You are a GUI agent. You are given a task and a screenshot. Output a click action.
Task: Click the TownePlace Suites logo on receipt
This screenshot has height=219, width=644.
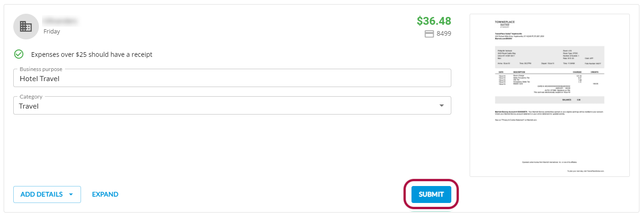pyautogui.click(x=505, y=24)
